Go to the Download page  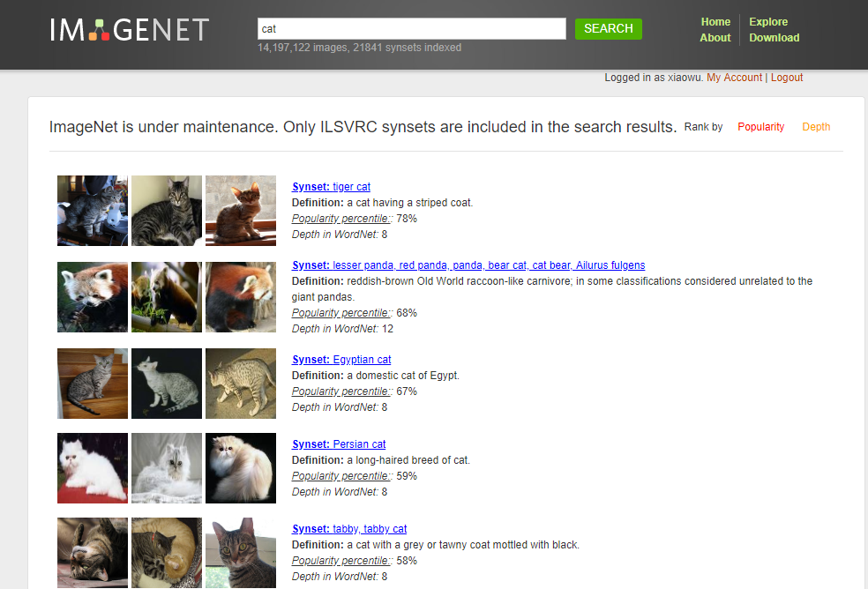[x=774, y=38]
